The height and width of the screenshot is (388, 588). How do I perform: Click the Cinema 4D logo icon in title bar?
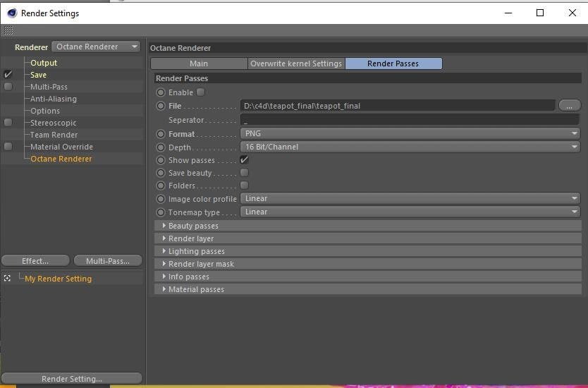[x=11, y=13]
